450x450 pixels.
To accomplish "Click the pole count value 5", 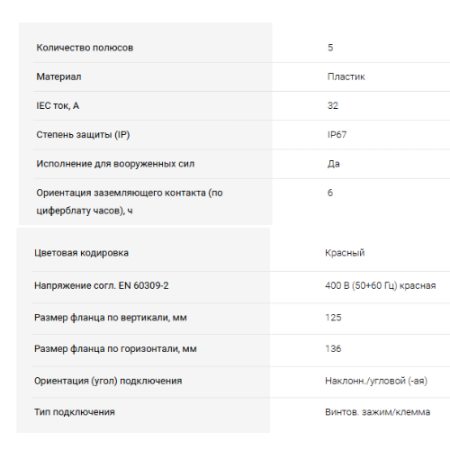I will click(330, 48).
